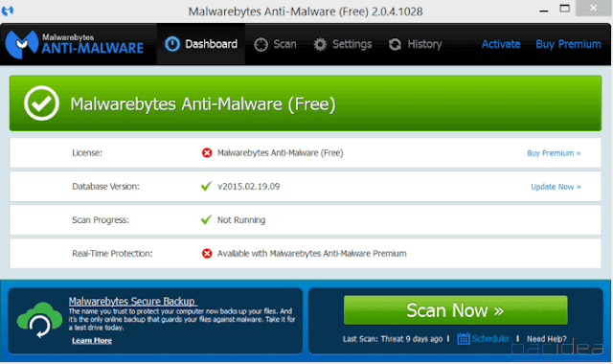The width and height of the screenshot is (613, 364).
Task: Switch to the Scan tab
Action: tap(275, 44)
